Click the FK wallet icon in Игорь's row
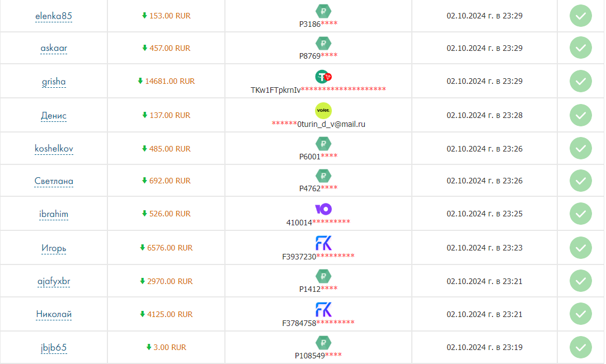 pyautogui.click(x=323, y=243)
